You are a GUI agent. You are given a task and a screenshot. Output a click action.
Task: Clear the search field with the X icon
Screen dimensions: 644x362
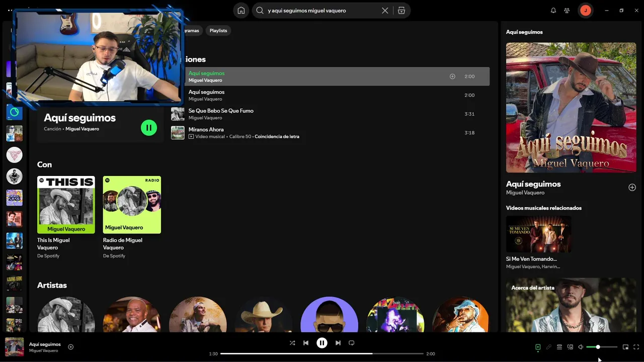[385, 11]
